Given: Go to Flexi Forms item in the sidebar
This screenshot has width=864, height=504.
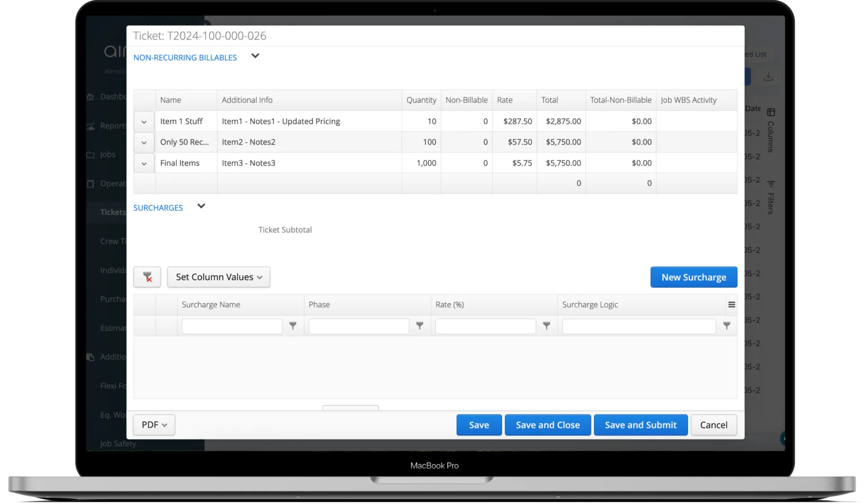Looking at the screenshot, I should 113,386.
